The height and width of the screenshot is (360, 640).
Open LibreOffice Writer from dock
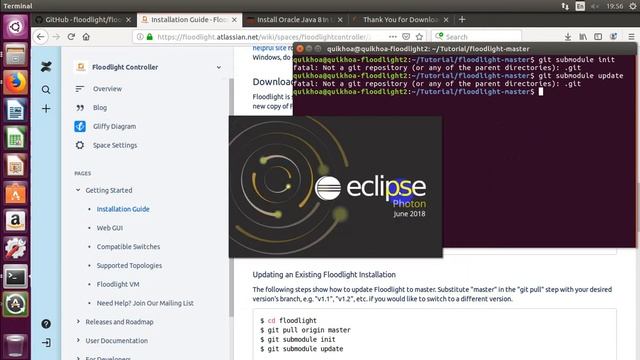coord(15,110)
